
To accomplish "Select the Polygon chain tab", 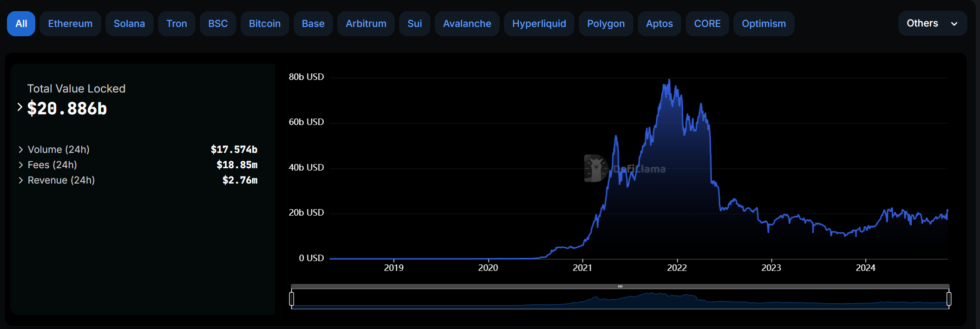I will [x=606, y=24].
